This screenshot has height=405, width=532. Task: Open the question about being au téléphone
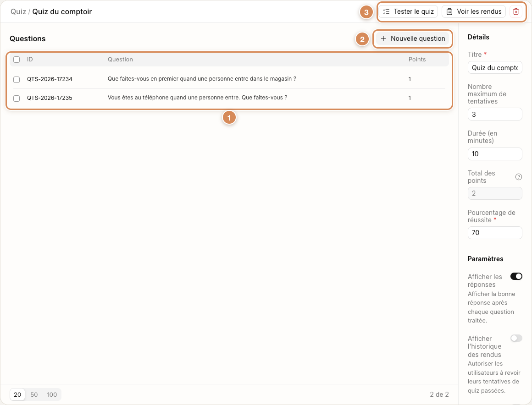pyautogui.click(x=198, y=98)
